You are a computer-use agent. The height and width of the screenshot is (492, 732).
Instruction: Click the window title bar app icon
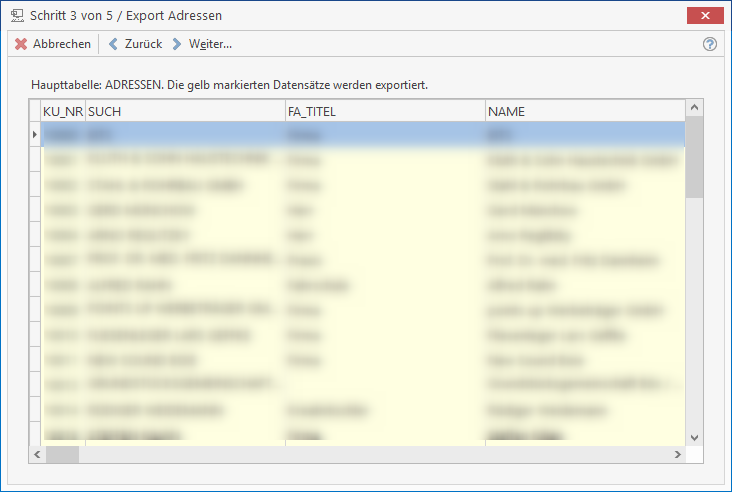(17, 15)
